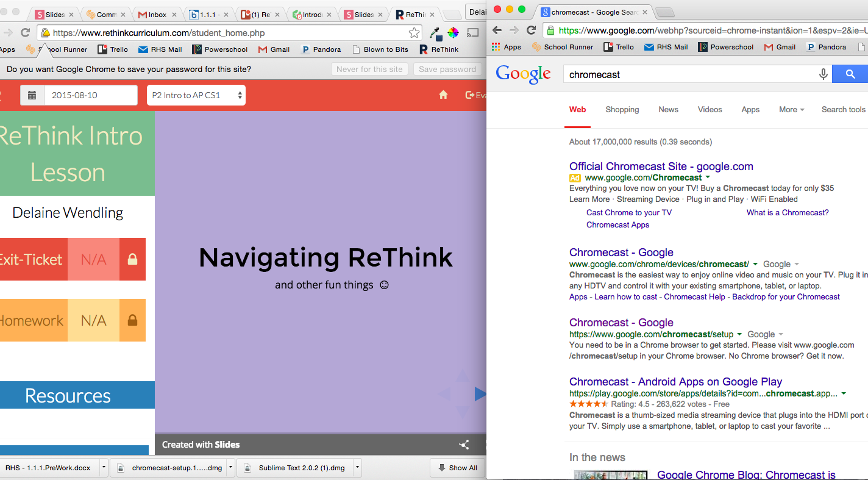Image resolution: width=868 pixels, height=480 pixels.
Task: Open Search tools on Google
Action: (x=843, y=110)
